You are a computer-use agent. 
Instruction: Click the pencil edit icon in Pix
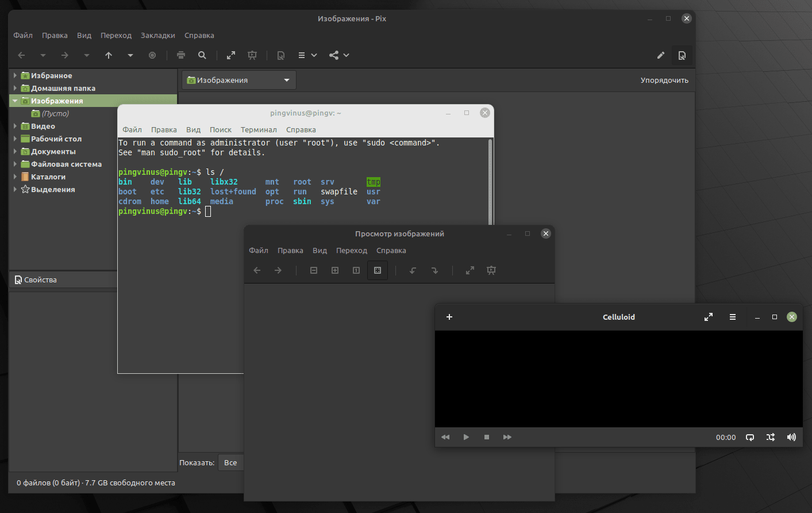(661, 55)
